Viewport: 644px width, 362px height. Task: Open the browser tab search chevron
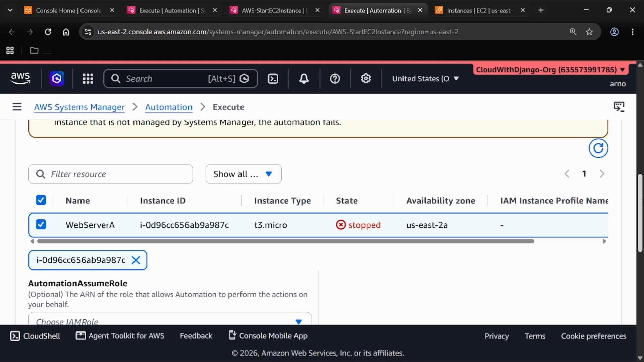[10, 10]
